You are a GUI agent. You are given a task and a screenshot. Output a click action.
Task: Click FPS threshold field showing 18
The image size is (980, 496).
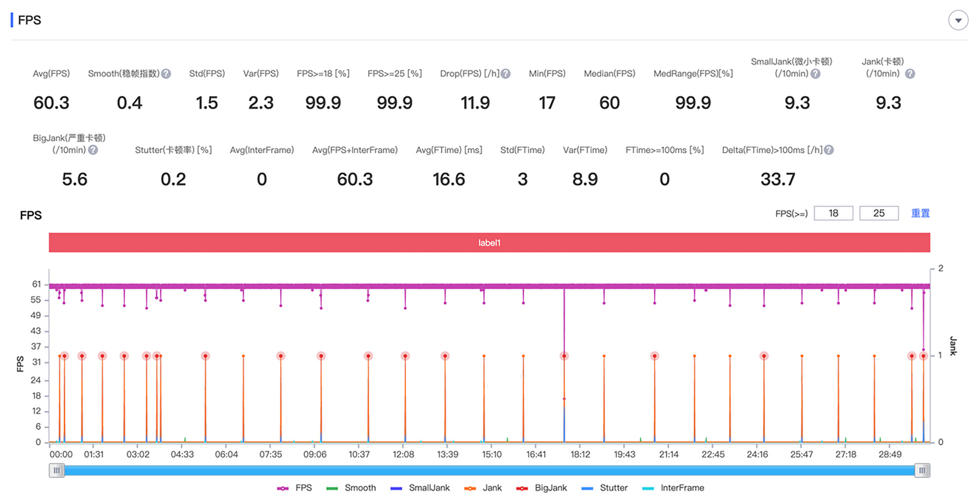click(x=834, y=213)
